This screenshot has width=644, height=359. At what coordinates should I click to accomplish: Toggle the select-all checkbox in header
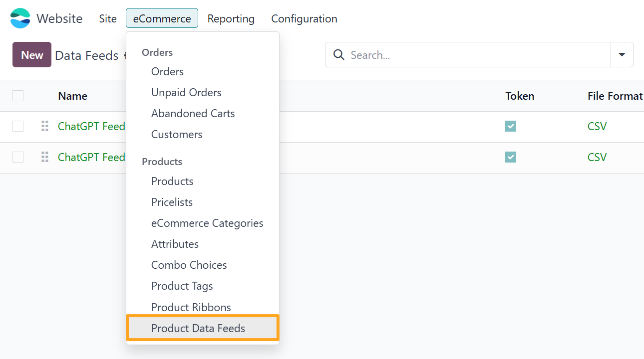(18, 96)
